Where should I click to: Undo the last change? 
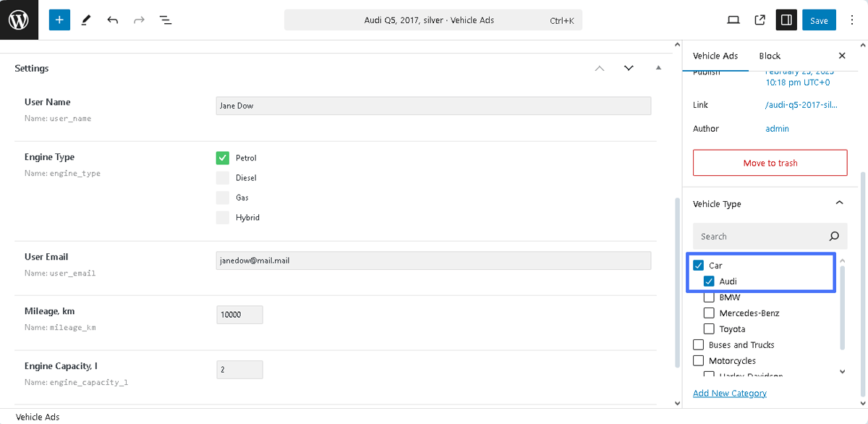pyautogui.click(x=113, y=20)
